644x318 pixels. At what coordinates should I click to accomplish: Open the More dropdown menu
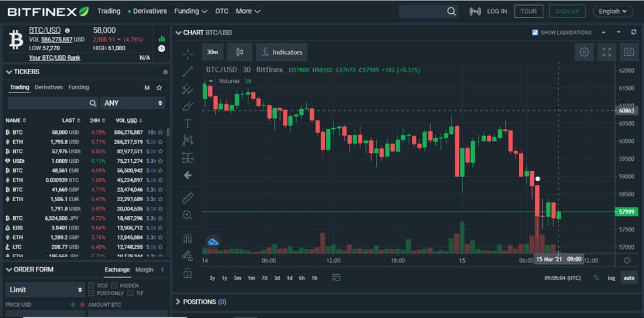[x=248, y=11]
